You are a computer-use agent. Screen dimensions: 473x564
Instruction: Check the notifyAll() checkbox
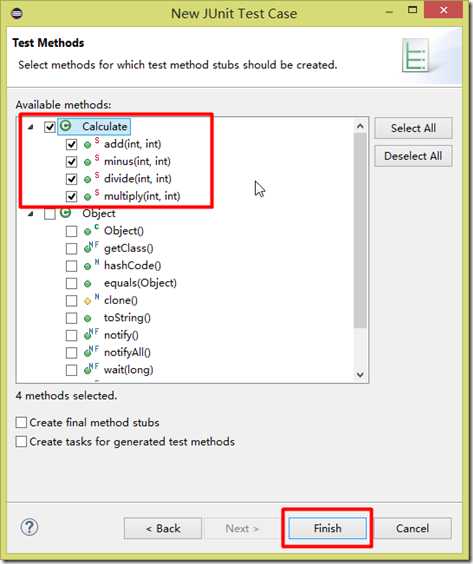point(71,353)
